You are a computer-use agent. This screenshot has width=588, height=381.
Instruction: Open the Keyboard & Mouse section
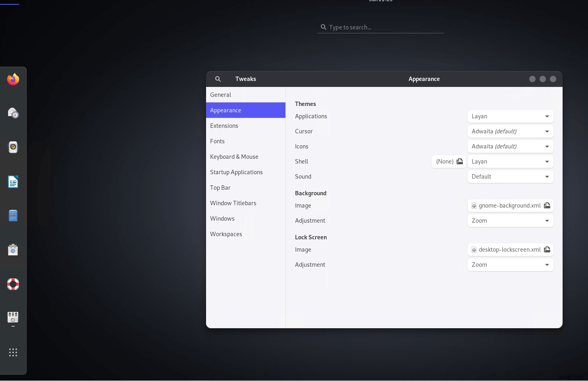[x=234, y=156]
